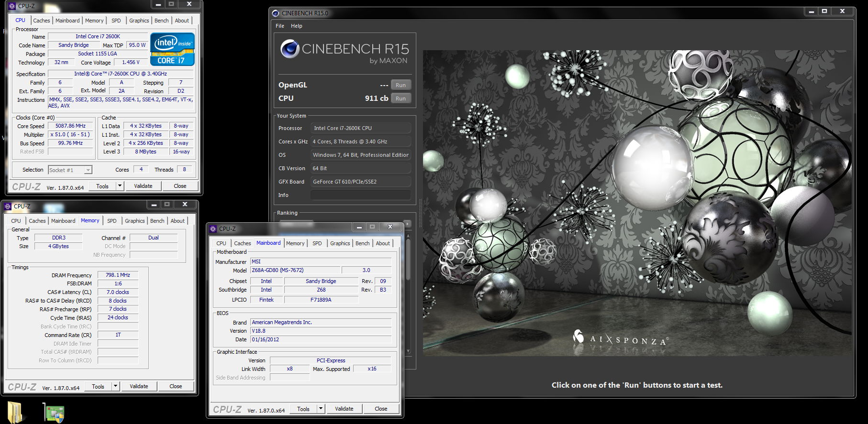868x424 pixels.
Task: Select Caches tab in Mainboard CPU-Z window
Action: pos(243,243)
